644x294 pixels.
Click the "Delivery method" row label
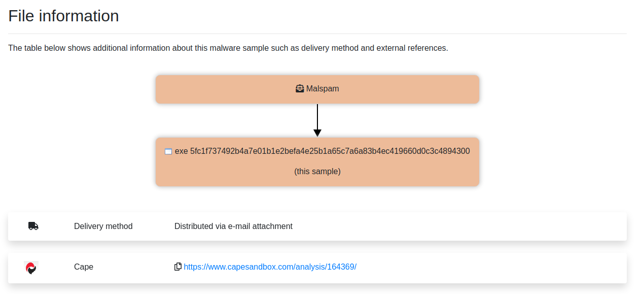click(103, 226)
